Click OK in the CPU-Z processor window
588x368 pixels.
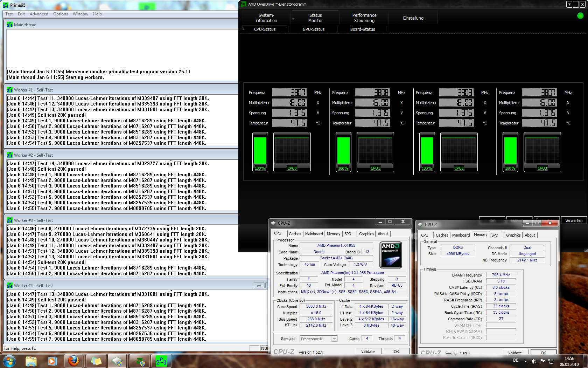(x=396, y=351)
